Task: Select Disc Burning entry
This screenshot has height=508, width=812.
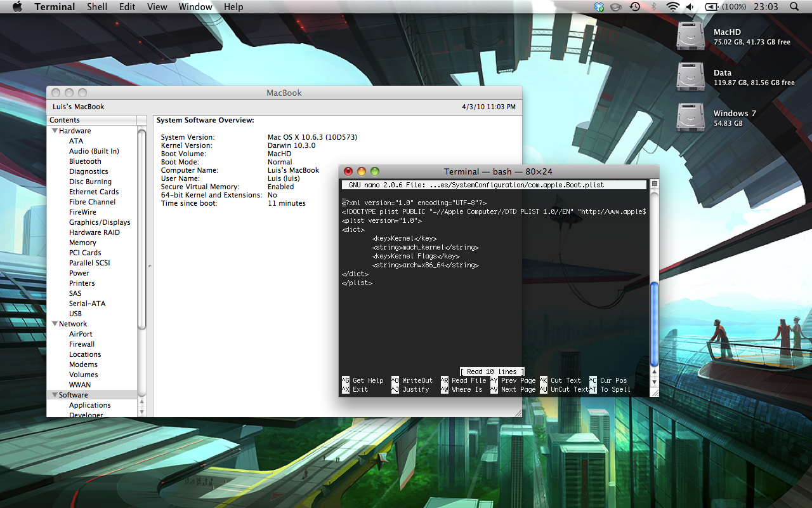Action: [90, 182]
